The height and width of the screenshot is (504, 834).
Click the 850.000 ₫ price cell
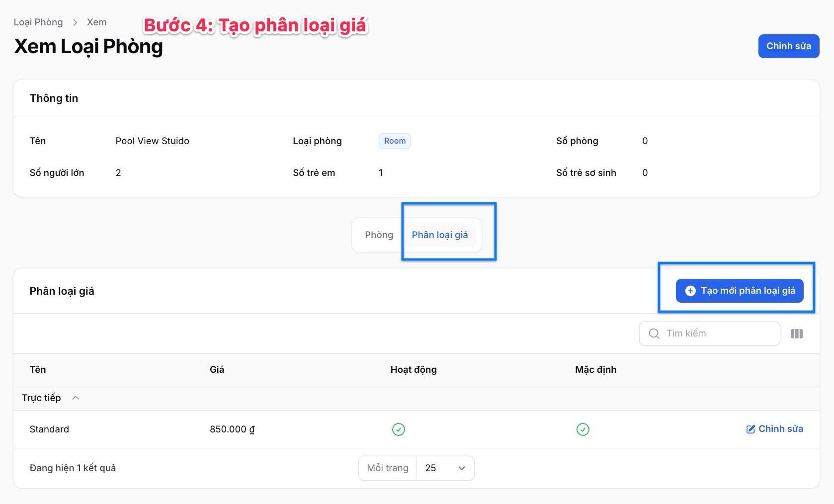point(232,429)
